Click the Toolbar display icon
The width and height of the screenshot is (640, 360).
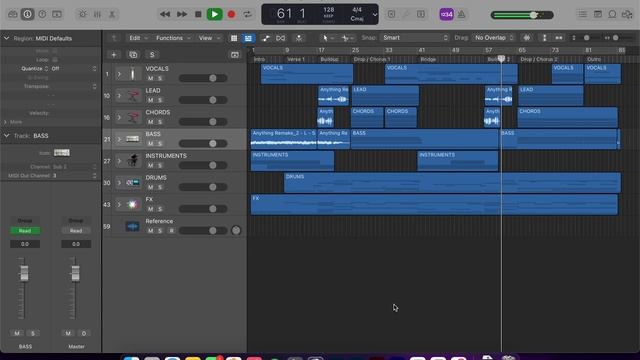click(x=57, y=14)
